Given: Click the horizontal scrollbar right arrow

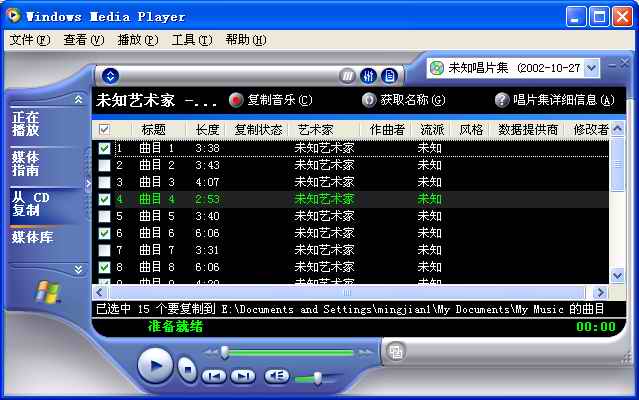Looking at the screenshot, I should pyautogui.click(x=600, y=292).
